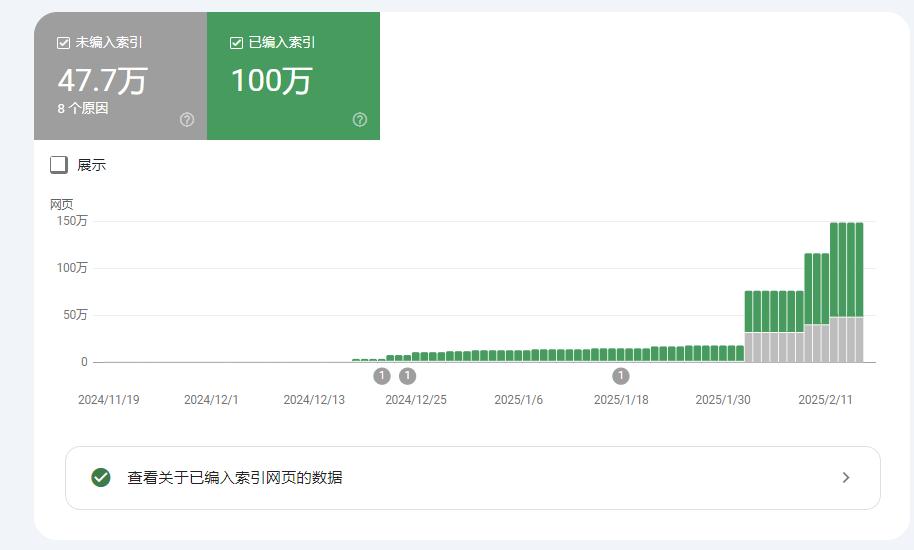Enable the 展示 checkbox

(x=59, y=165)
